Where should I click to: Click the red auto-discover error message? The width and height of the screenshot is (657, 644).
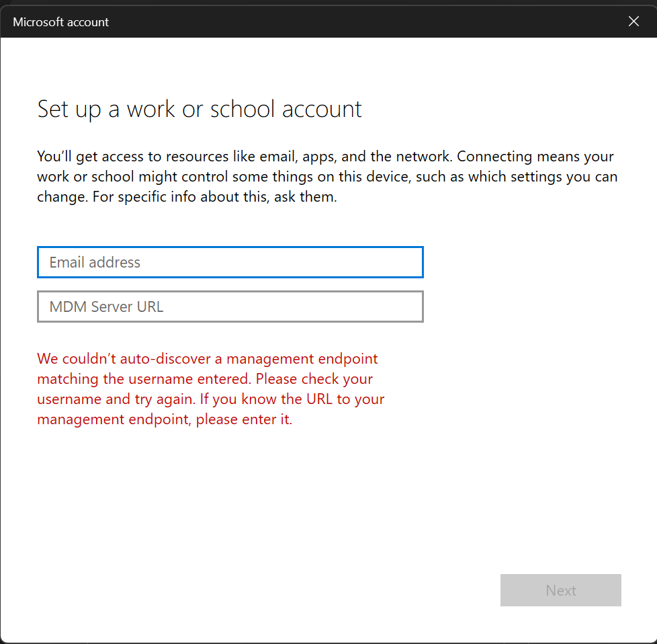(211, 389)
